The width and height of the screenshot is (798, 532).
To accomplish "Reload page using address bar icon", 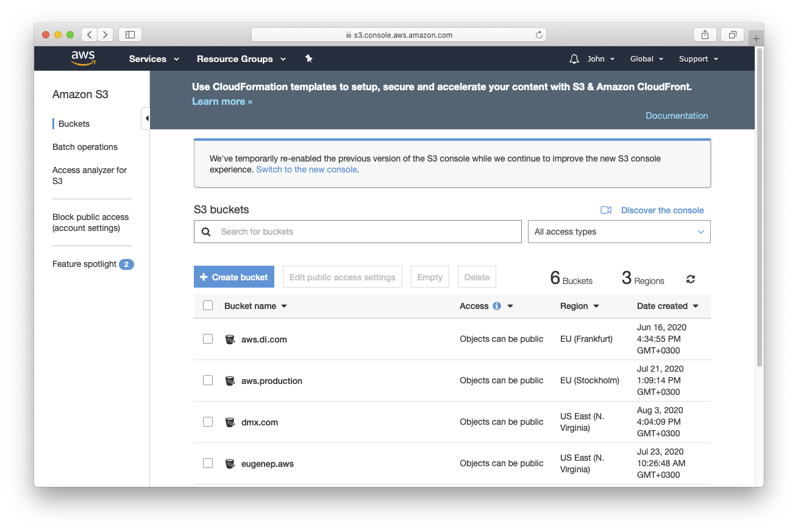I will (539, 35).
